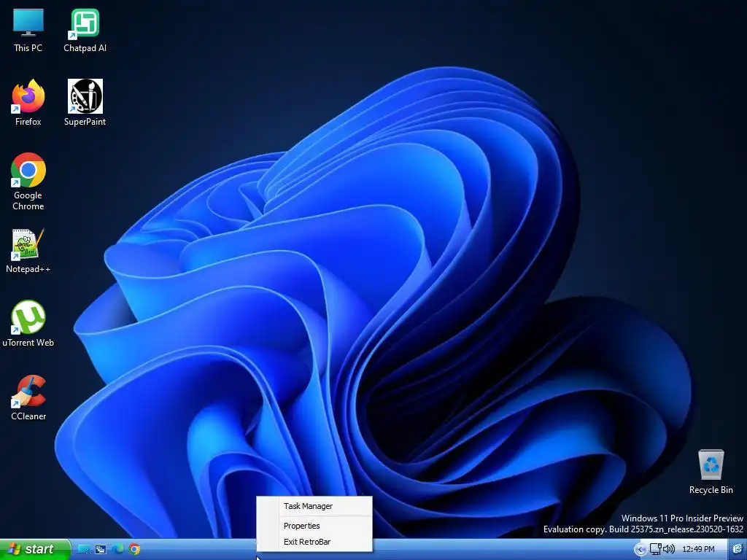The image size is (747, 560).
Task: Click the Show Desktop quick launch icon
Action: [84, 549]
